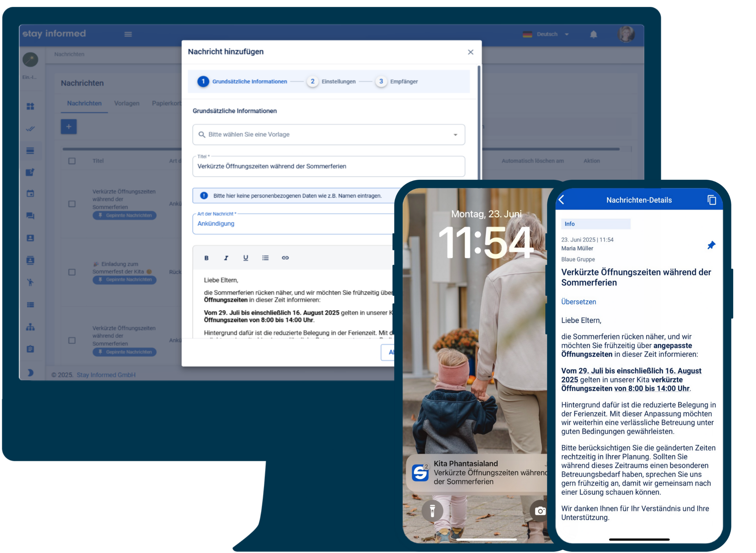Open the chat bubbles icon in sidebar
The height and width of the screenshot is (553, 756).
pos(30,216)
